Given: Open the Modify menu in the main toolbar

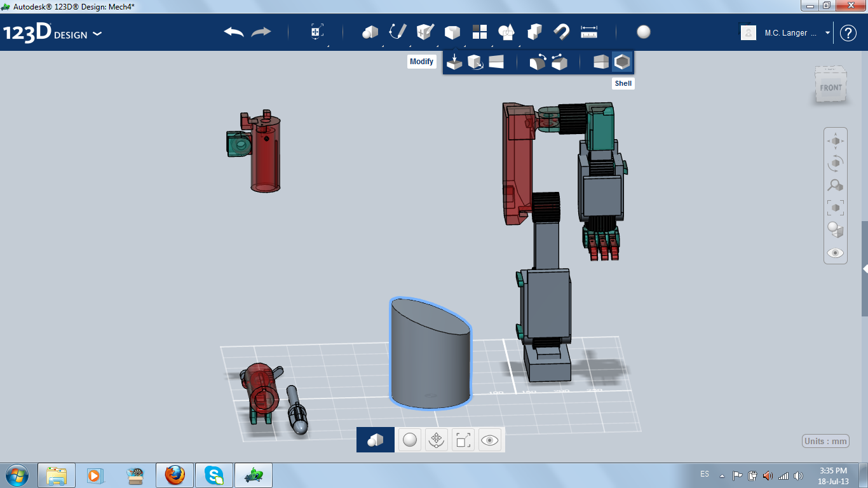Looking at the screenshot, I should 452,32.
